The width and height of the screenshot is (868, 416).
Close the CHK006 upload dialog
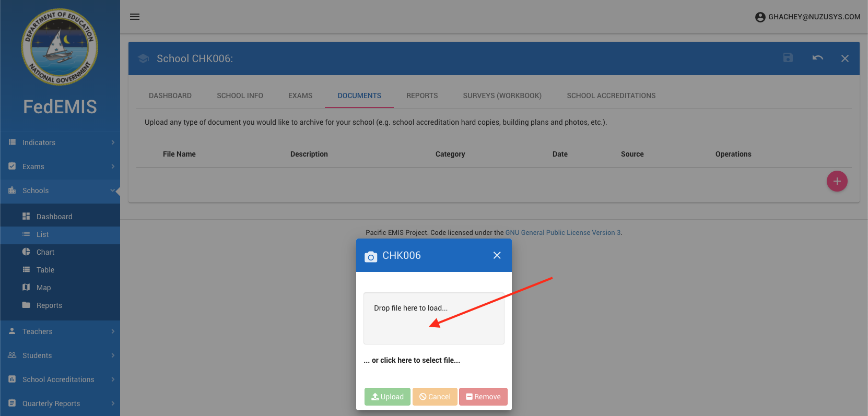point(497,255)
